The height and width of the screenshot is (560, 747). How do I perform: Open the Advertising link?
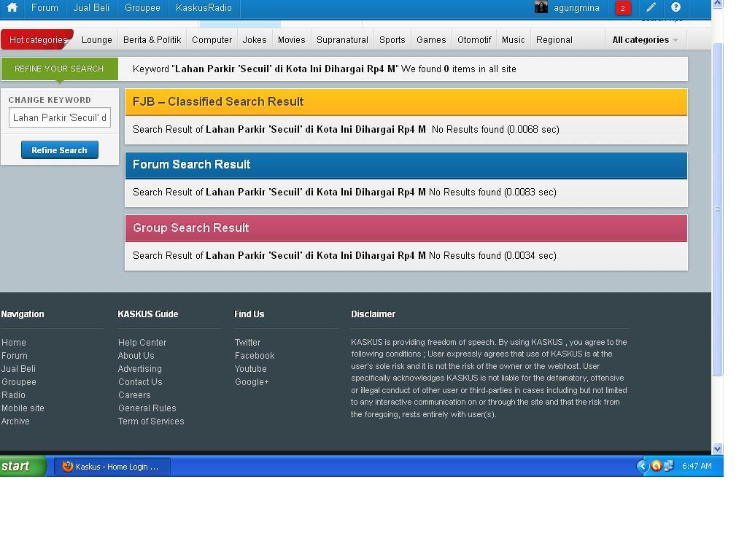coord(139,368)
